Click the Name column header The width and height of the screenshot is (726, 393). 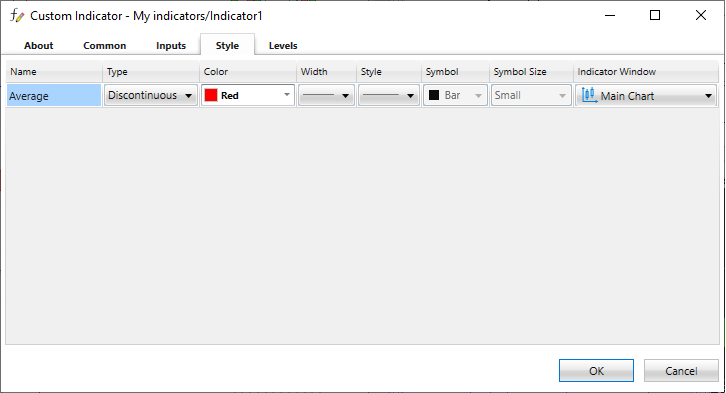[54, 72]
